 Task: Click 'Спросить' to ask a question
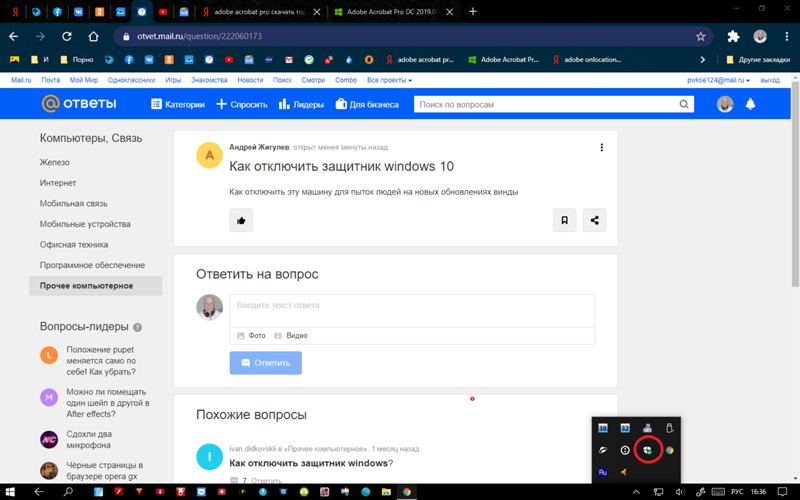coord(242,104)
